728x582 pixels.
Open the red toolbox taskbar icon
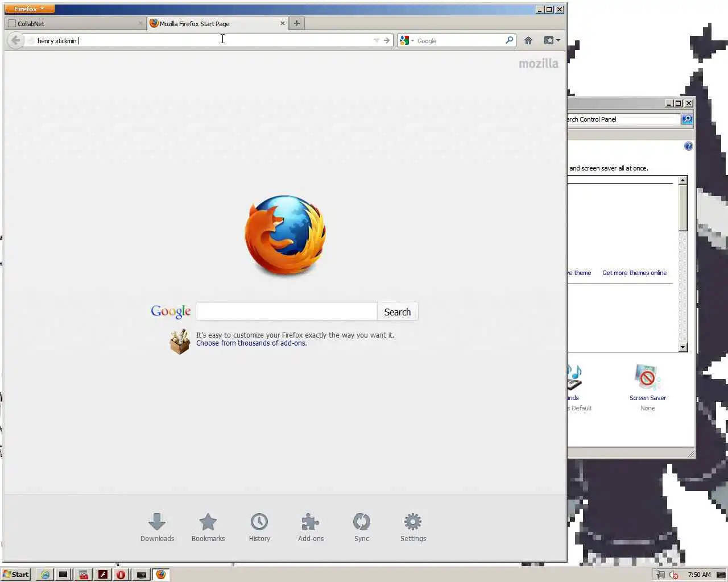coord(83,575)
